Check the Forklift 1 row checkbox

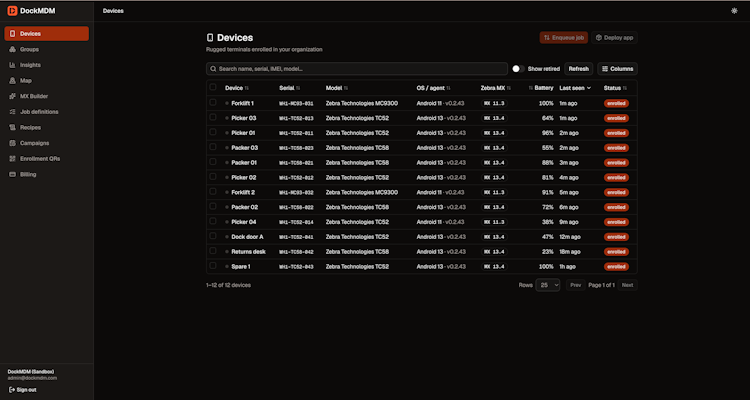tap(213, 102)
